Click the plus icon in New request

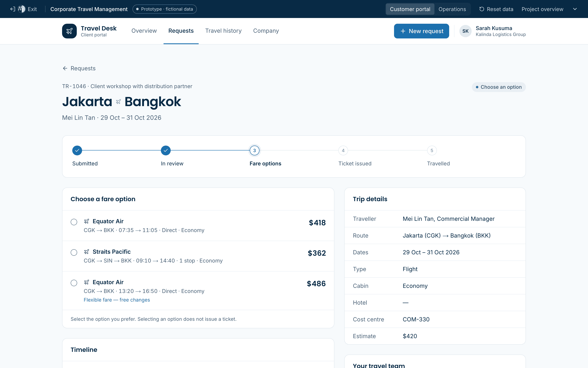[403, 31]
